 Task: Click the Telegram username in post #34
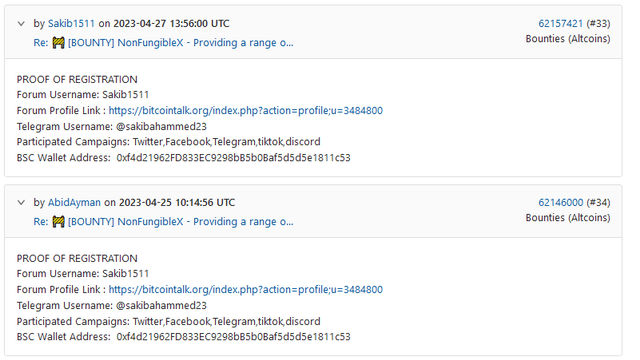tap(161, 305)
